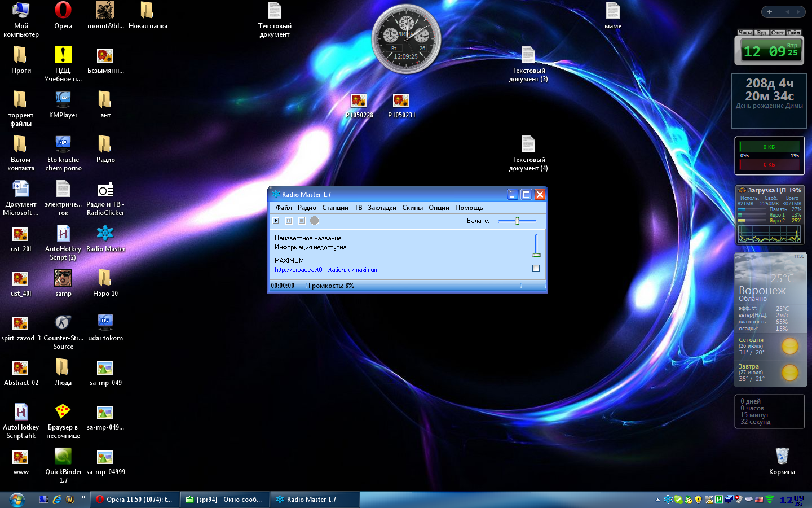The width and height of the screenshot is (812, 508).
Task: Open the KMPlayer desktop shortcut
Action: click(63, 105)
